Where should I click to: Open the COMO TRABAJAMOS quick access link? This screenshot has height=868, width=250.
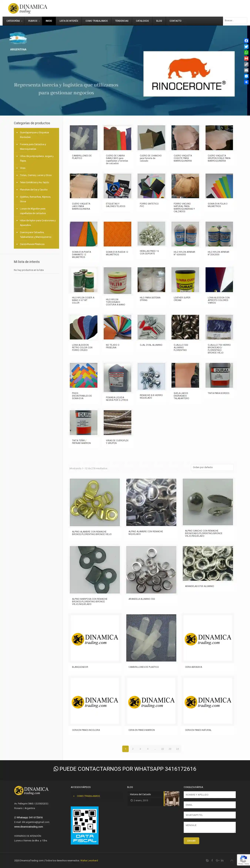88,796
